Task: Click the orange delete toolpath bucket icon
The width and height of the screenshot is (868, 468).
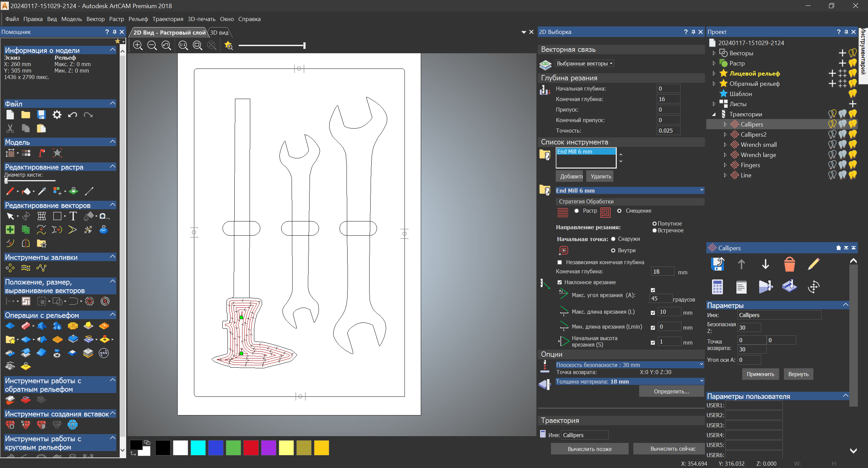Action: click(789, 264)
